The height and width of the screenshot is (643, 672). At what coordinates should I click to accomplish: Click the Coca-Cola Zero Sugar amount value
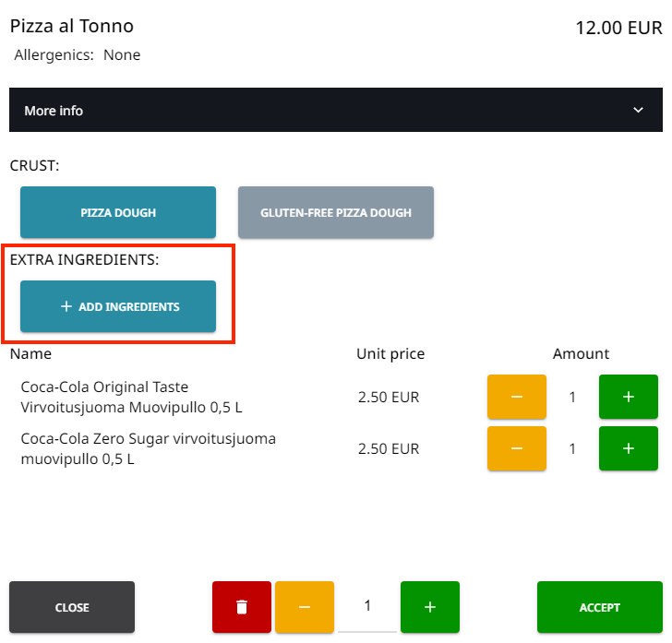[572, 449]
